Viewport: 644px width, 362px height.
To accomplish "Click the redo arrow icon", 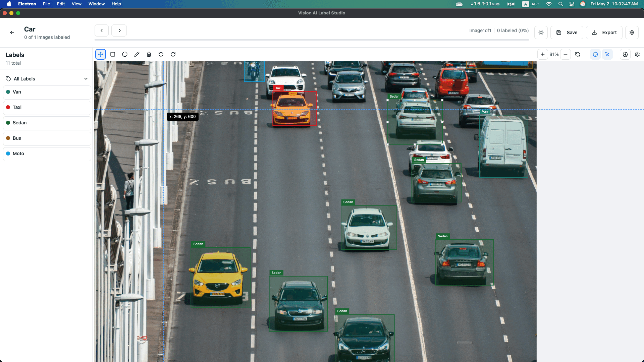I will point(173,54).
